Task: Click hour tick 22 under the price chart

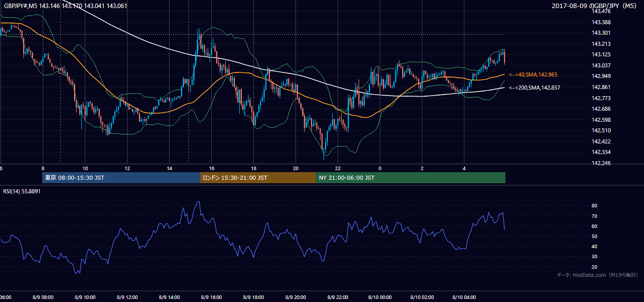Action: (x=338, y=169)
